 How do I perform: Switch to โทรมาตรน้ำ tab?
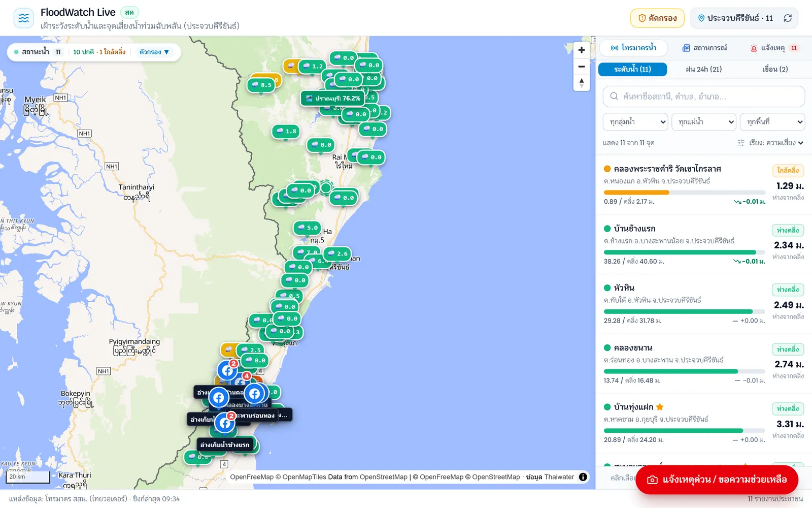tap(633, 48)
